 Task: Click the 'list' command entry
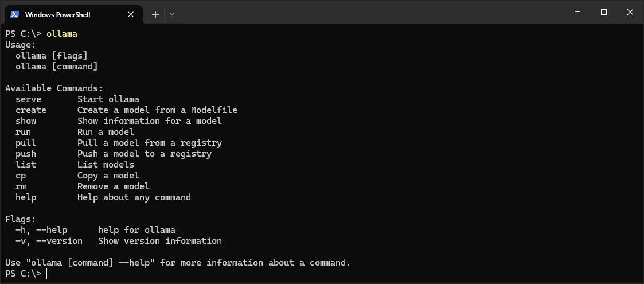point(26,165)
